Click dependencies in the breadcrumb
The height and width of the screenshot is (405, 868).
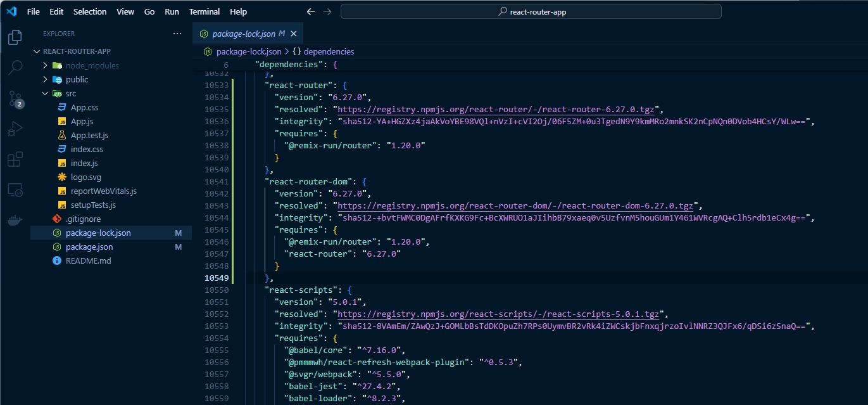tap(329, 51)
